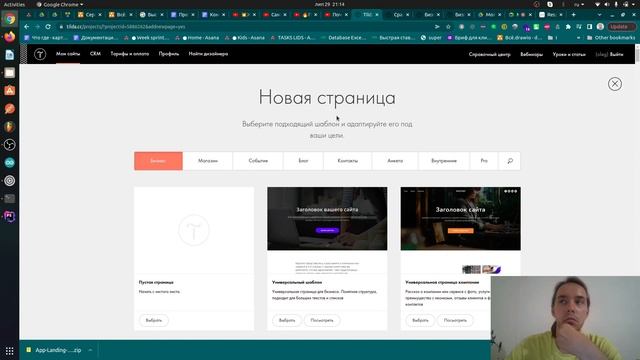Open the Заголовок сайта company template thumbnail

coord(460,230)
